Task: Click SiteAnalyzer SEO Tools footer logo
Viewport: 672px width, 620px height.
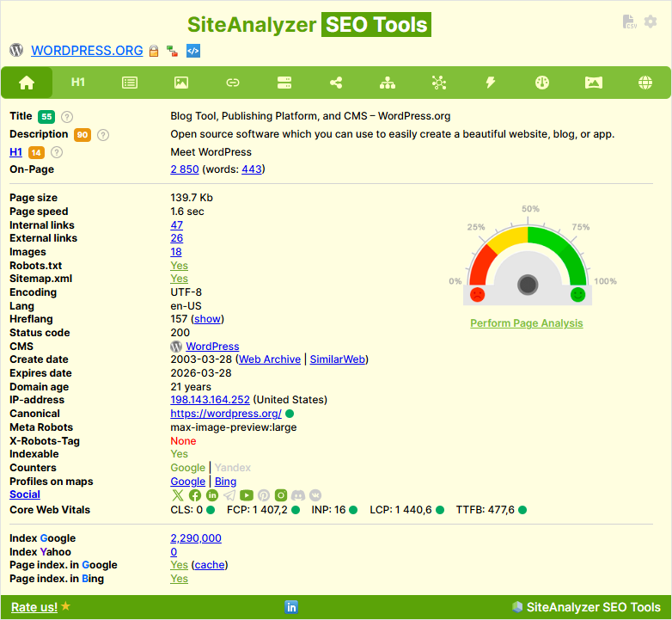Action: [586, 607]
